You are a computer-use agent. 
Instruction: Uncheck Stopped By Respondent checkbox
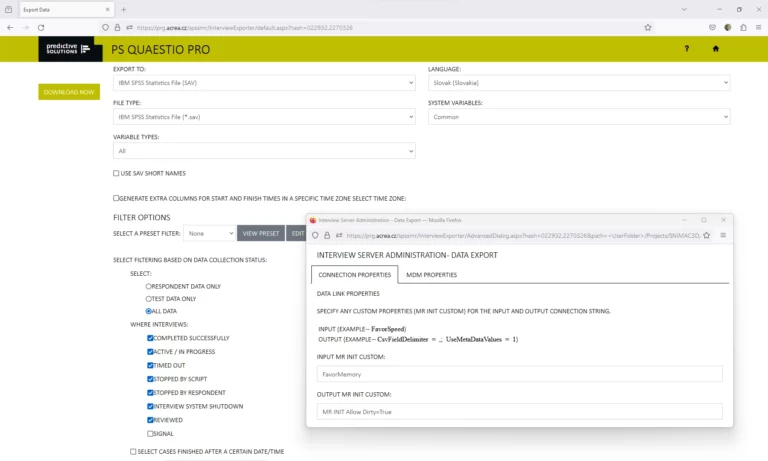(x=150, y=392)
